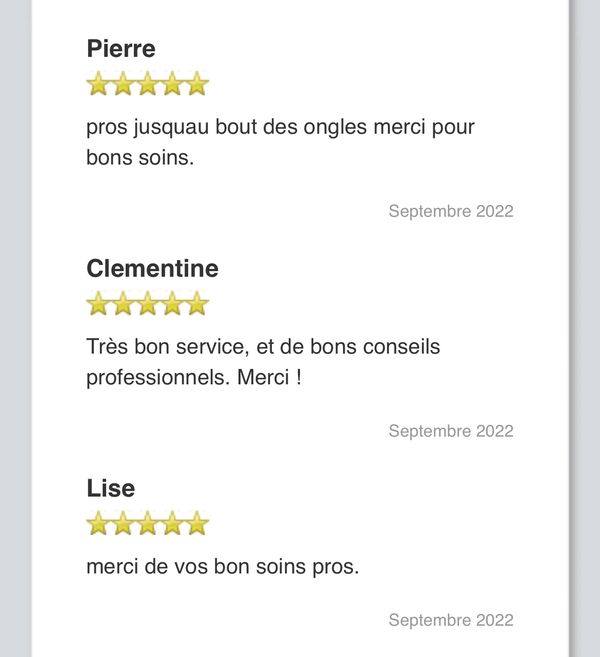Click the first star in Lise's rating
The image size is (600, 657).
pos(98,524)
